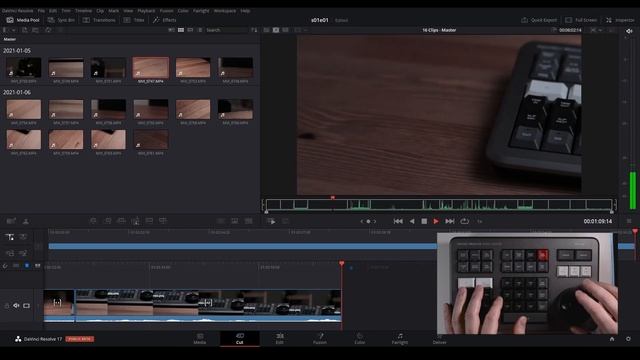The width and height of the screenshot is (640, 360).
Task: Click the Search field in media pool
Action: (227, 30)
